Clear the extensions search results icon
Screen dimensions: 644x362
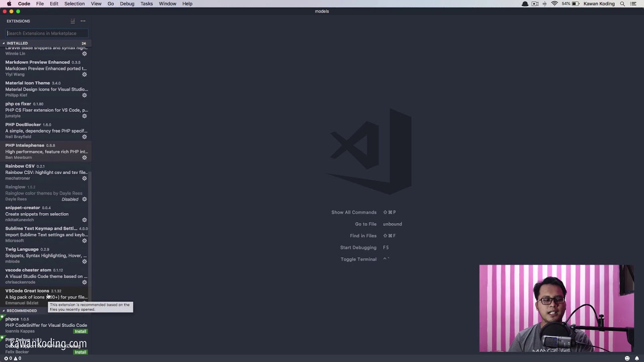click(73, 21)
